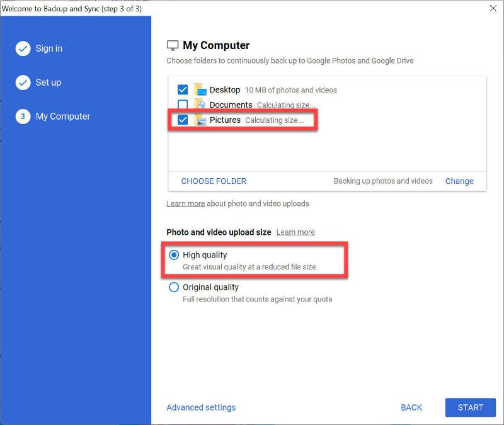Click the Sign in checkmark icon

(x=23, y=48)
